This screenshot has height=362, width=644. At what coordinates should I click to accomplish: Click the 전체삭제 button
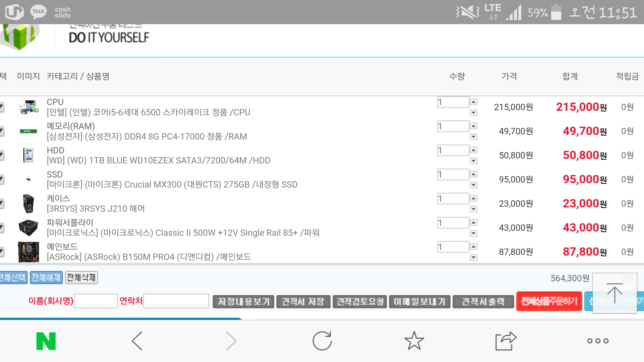pos(81,278)
